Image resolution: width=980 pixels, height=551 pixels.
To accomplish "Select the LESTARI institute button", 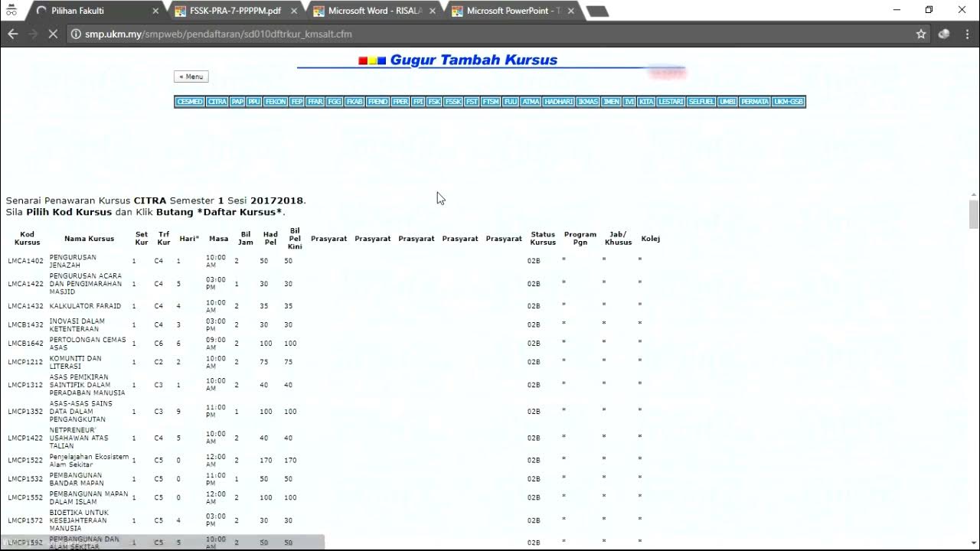I will pyautogui.click(x=671, y=102).
